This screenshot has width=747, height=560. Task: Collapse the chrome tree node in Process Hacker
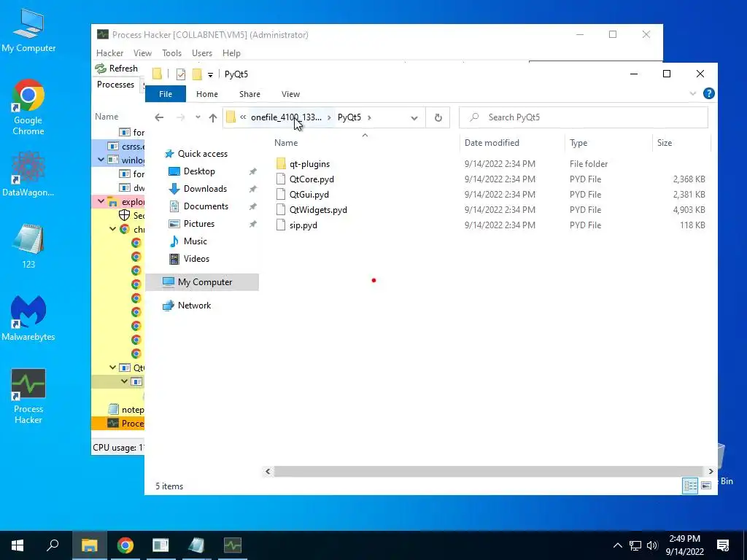click(113, 229)
